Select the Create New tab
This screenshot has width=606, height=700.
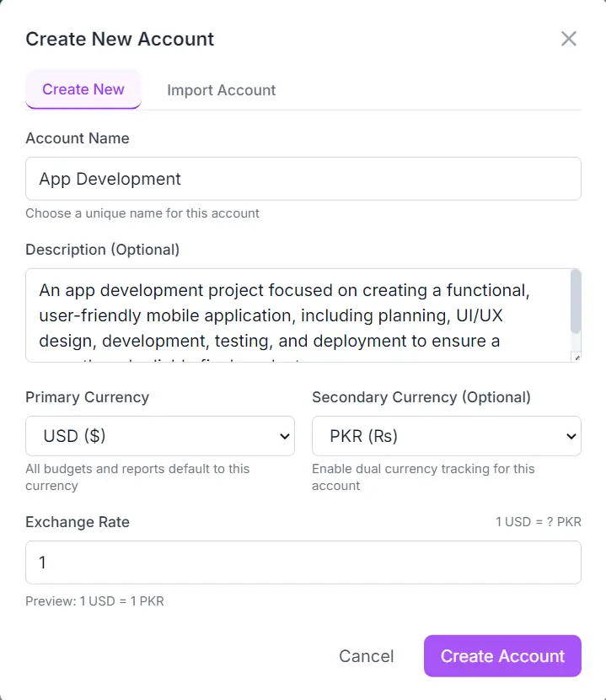[83, 89]
